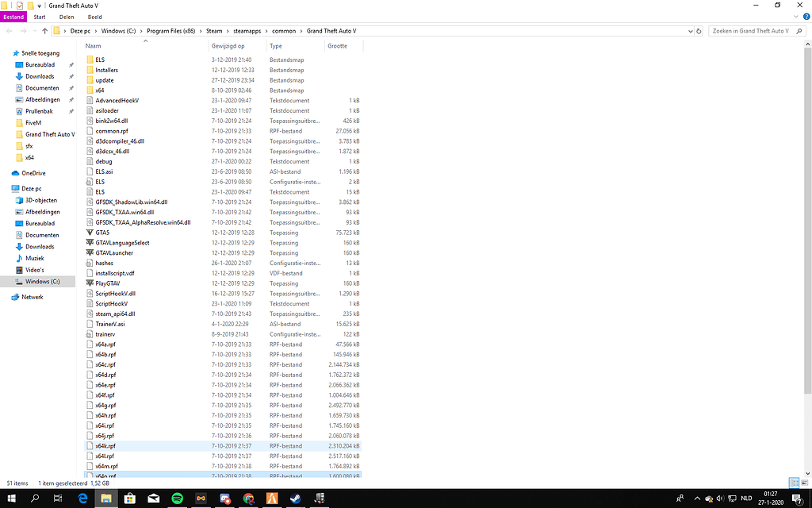Open FiveM folder in Quick access
This screenshot has width=812, height=508.
coord(33,123)
